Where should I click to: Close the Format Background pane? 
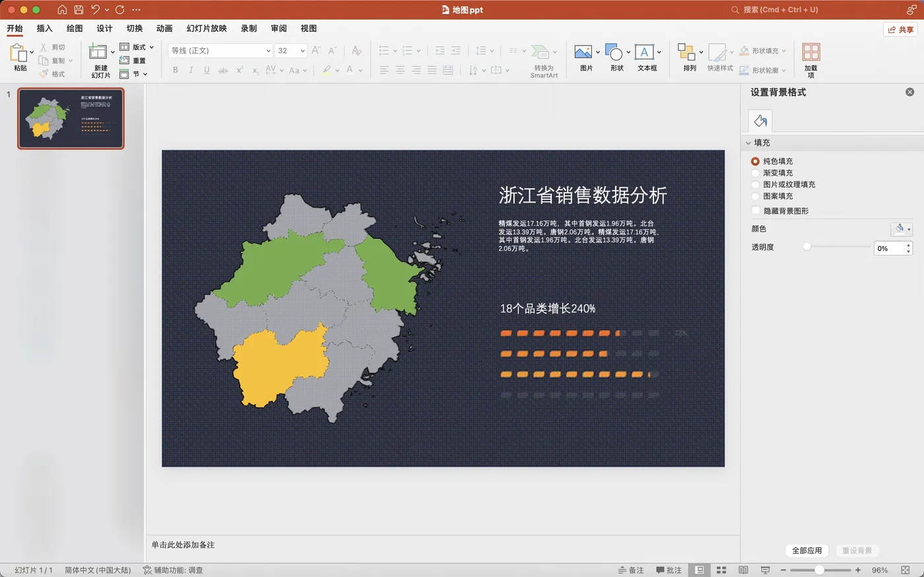909,92
